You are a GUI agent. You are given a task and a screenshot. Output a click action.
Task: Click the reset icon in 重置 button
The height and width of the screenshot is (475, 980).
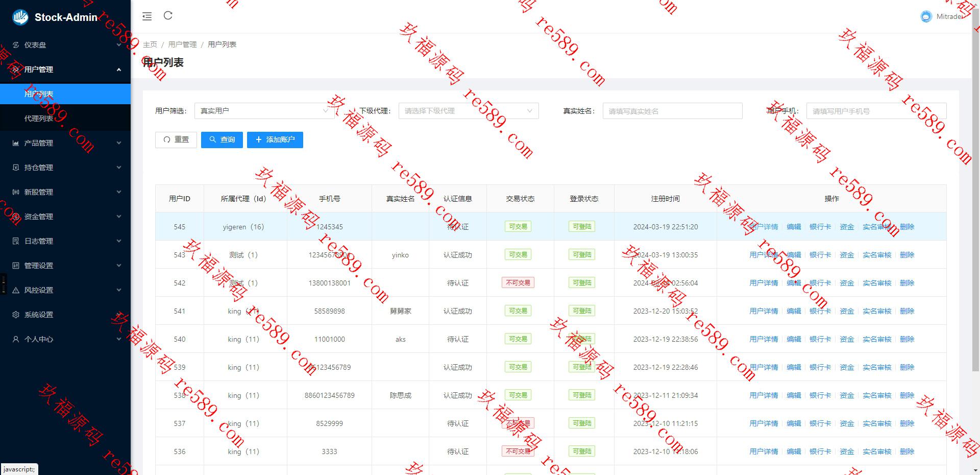[x=167, y=139]
